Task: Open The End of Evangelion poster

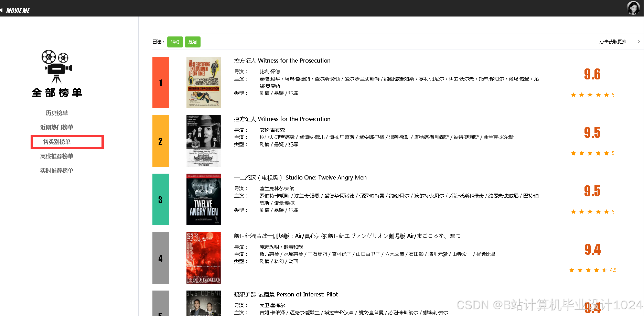Action: tap(204, 258)
